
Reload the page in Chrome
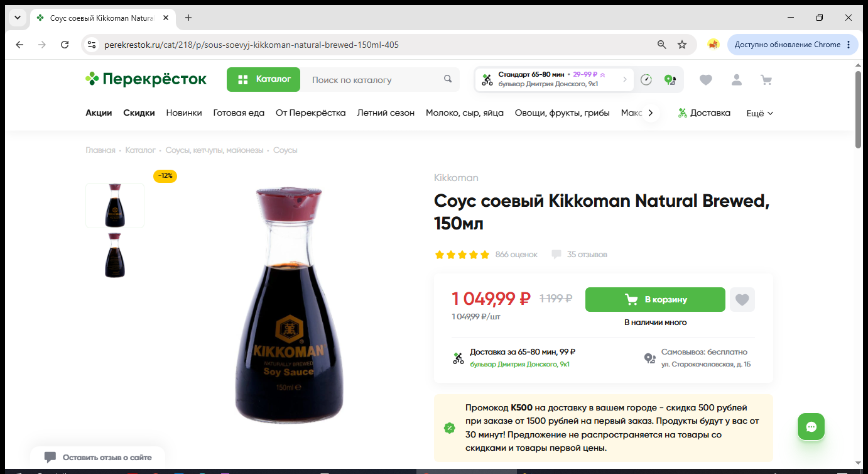[65, 45]
